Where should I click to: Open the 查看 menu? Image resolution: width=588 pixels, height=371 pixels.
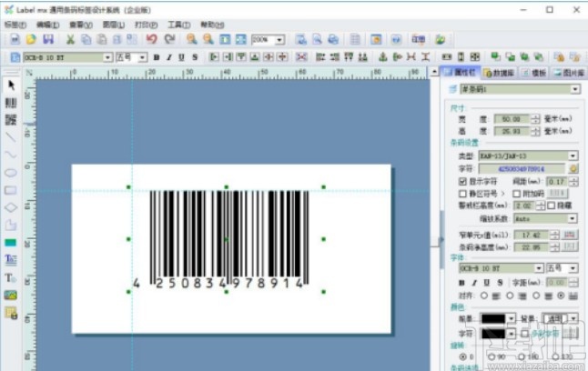pyautogui.click(x=81, y=25)
